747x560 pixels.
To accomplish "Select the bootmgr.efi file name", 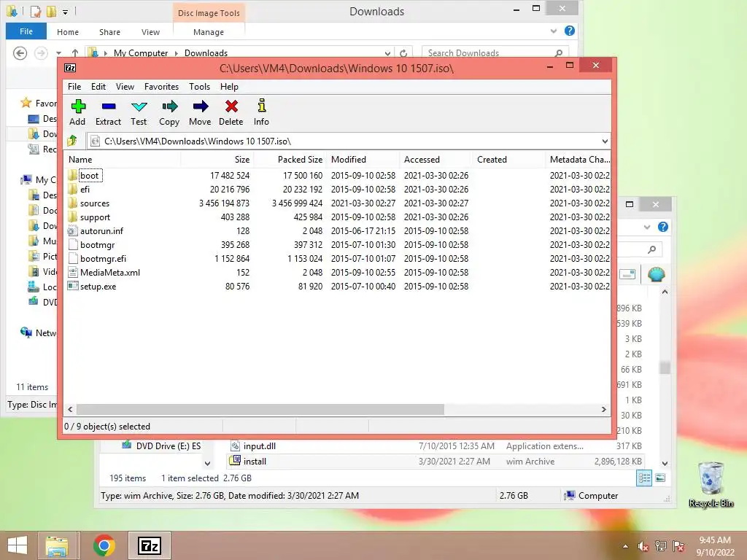I will [104, 259].
